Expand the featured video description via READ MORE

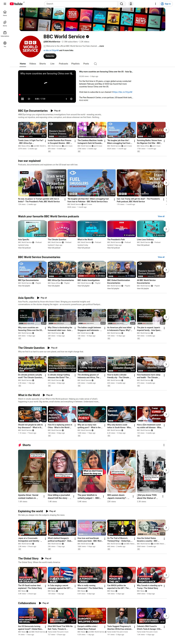pyautogui.click(x=84, y=100)
